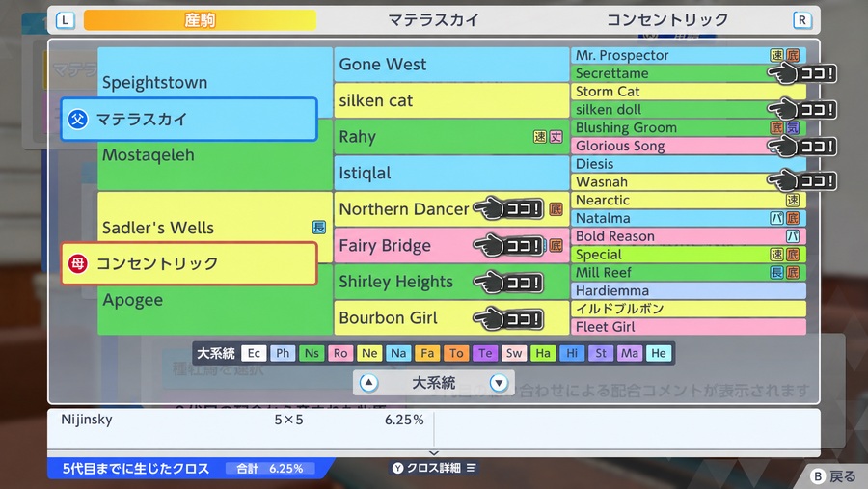Select the Storm Cat row

[x=688, y=92]
